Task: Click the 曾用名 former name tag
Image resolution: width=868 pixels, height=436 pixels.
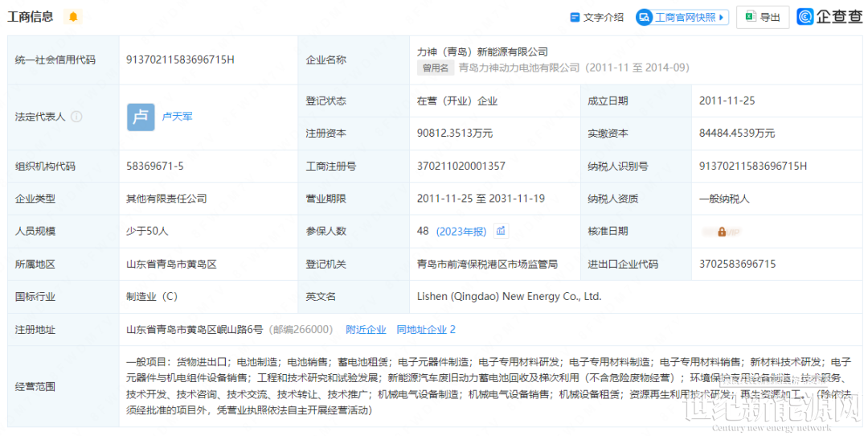Action: pos(435,68)
